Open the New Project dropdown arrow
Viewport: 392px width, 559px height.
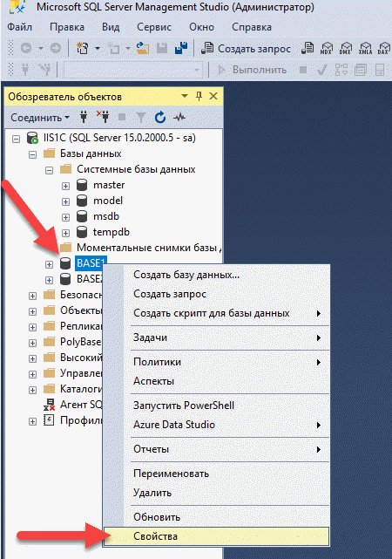(x=98, y=48)
